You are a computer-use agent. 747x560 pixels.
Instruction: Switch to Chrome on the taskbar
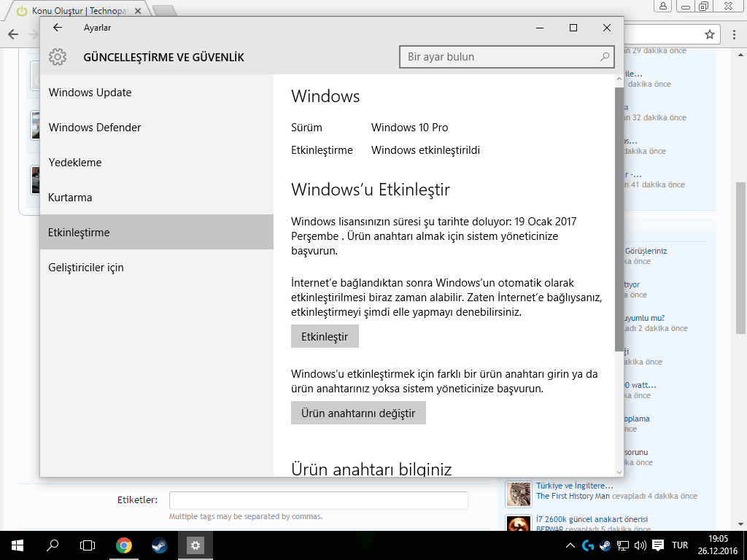click(x=124, y=545)
